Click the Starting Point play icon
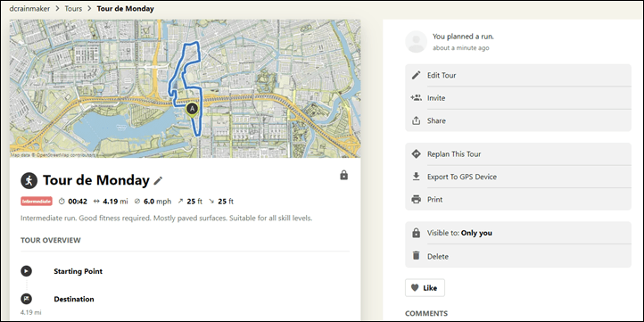 [x=26, y=271]
